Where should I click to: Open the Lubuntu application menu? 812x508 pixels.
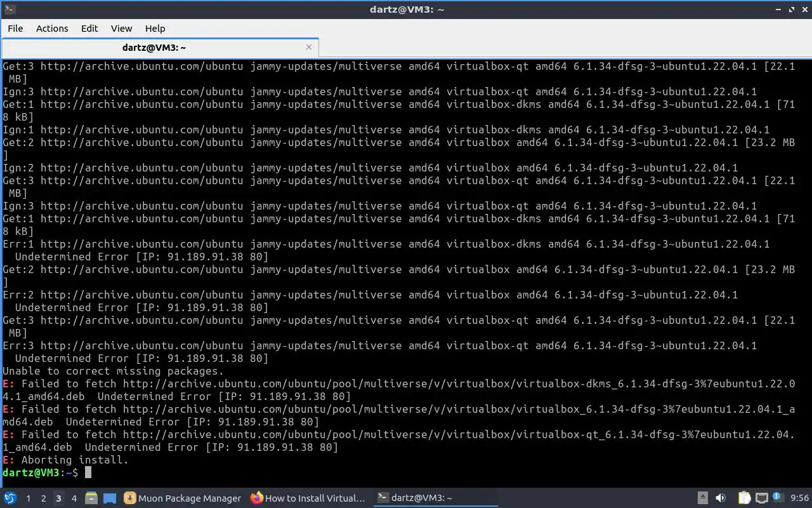click(10, 498)
